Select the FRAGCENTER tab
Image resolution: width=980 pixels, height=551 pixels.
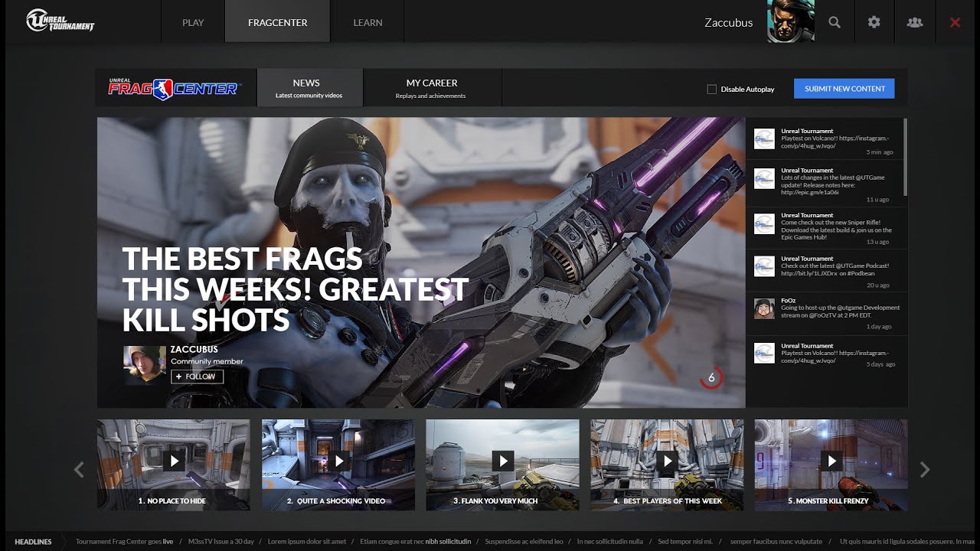click(x=278, y=22)
